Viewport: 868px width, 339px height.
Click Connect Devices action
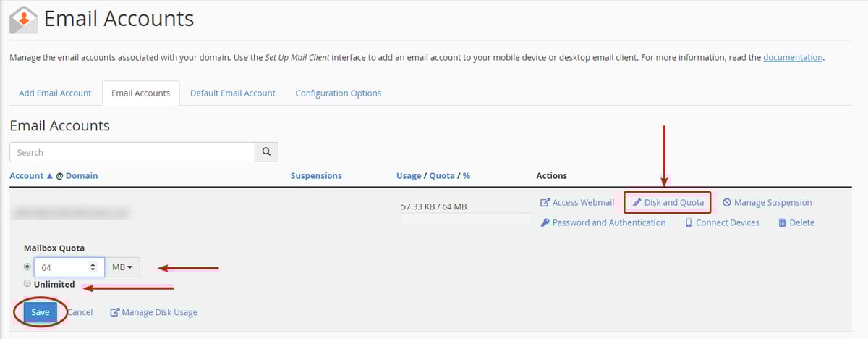[x=722, y=223]
